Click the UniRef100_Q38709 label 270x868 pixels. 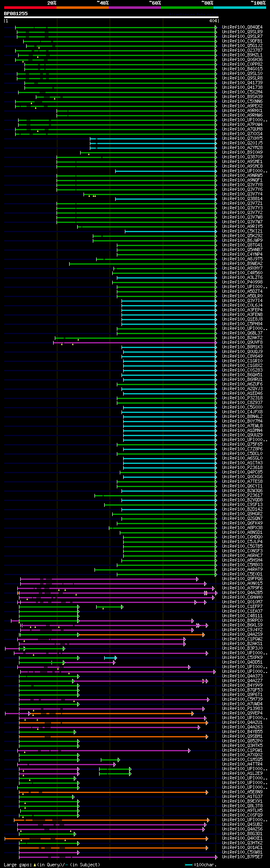pyautogui.click(x=242, y=157)
